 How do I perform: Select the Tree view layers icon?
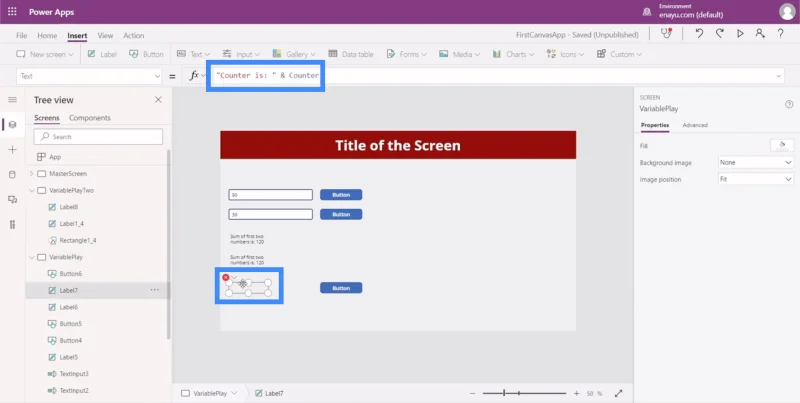coord(12,124)
